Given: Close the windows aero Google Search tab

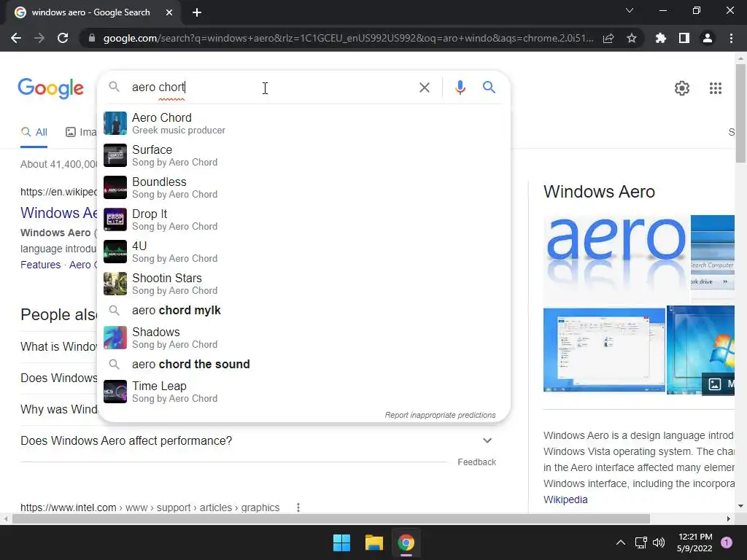Looking at the screenshot, I should tap(169, 12).
